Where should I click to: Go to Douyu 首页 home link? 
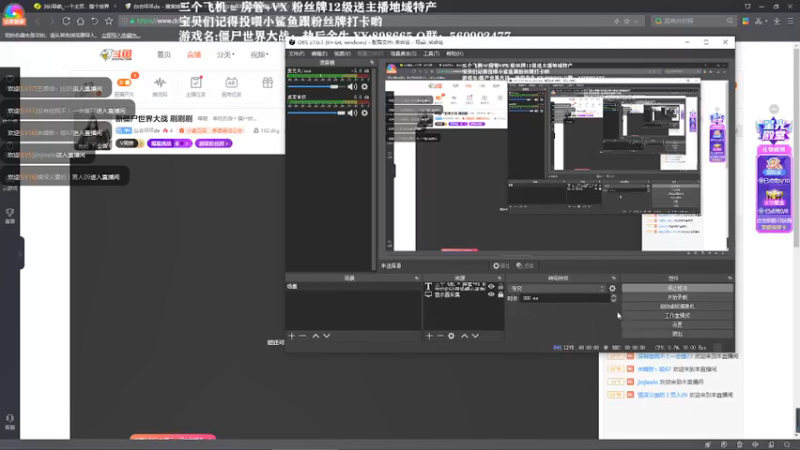(x=164, y=55)
